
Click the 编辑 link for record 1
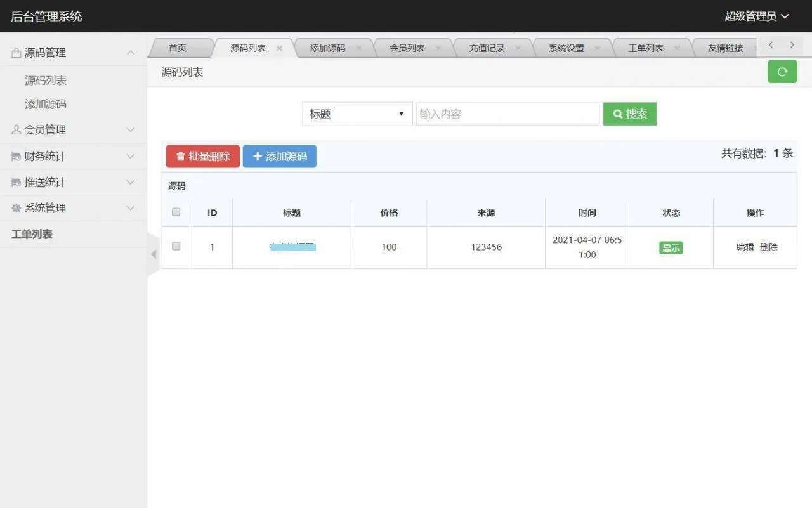click(744, 247)
